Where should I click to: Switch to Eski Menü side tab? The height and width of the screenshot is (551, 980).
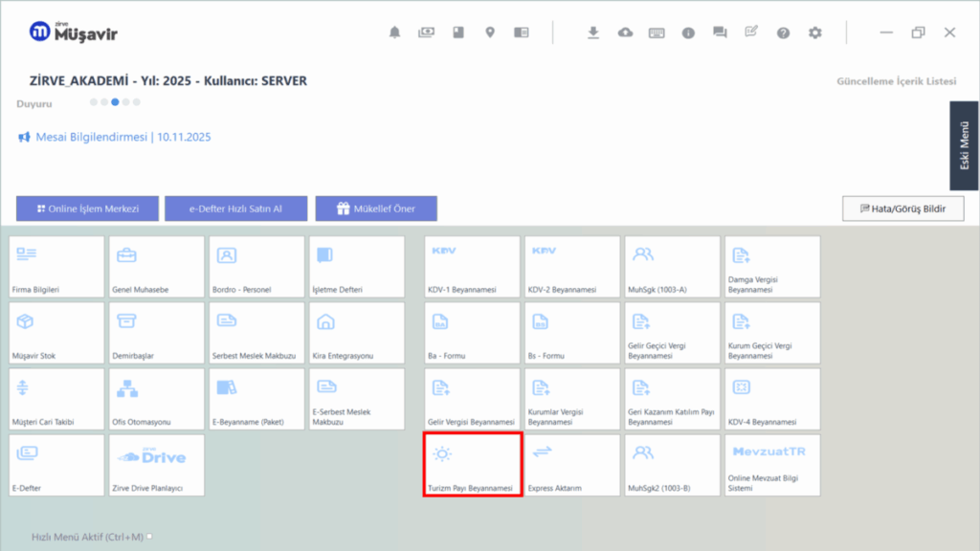click(x=964, y=145)
